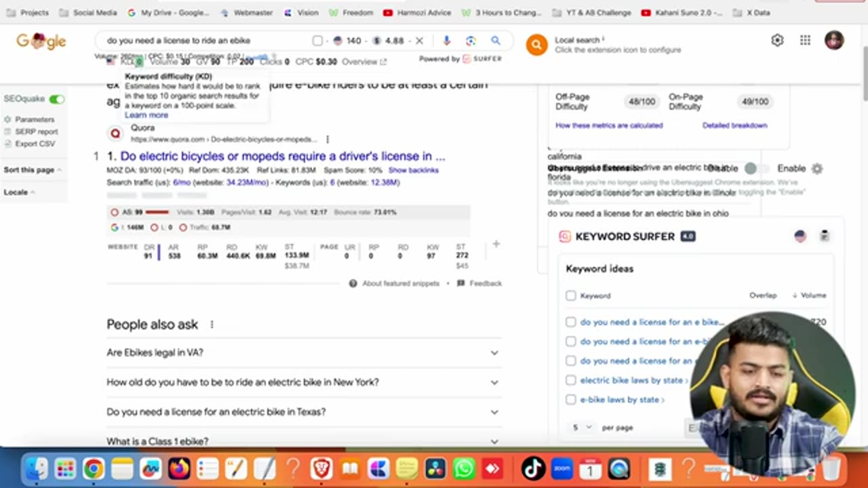Start voice search with microphone icon

(446, 41)
